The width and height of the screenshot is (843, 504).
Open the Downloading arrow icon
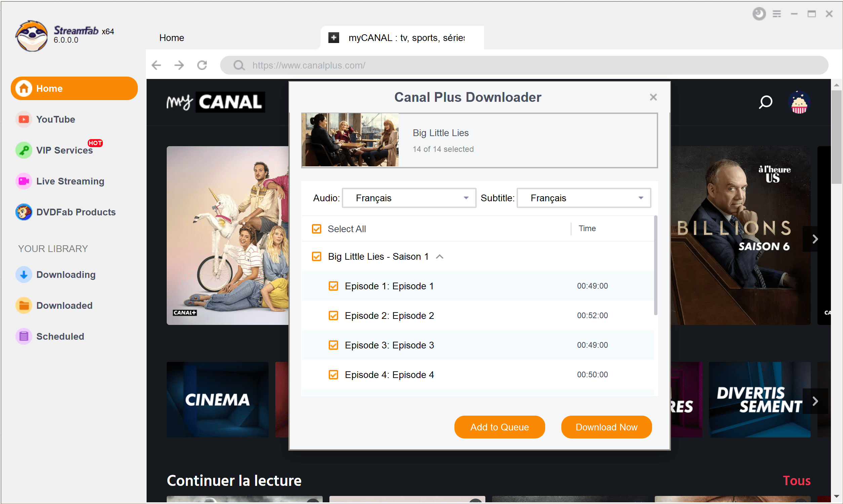(24, 275)
